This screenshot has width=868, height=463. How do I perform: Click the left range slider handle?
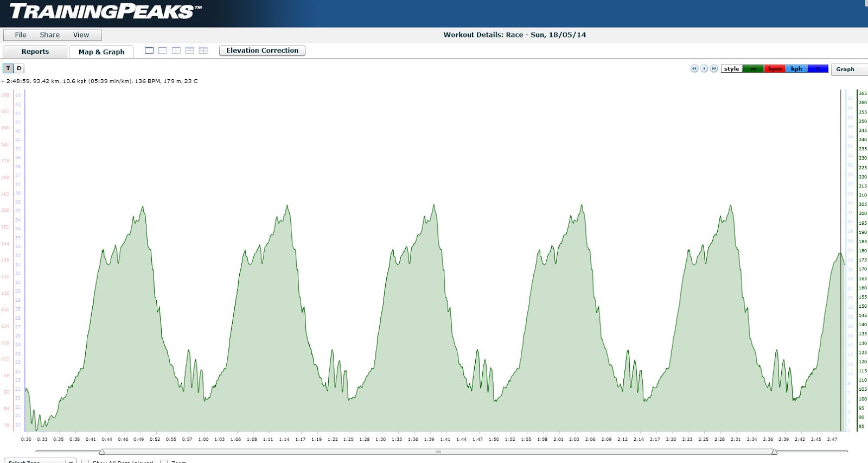102,452
